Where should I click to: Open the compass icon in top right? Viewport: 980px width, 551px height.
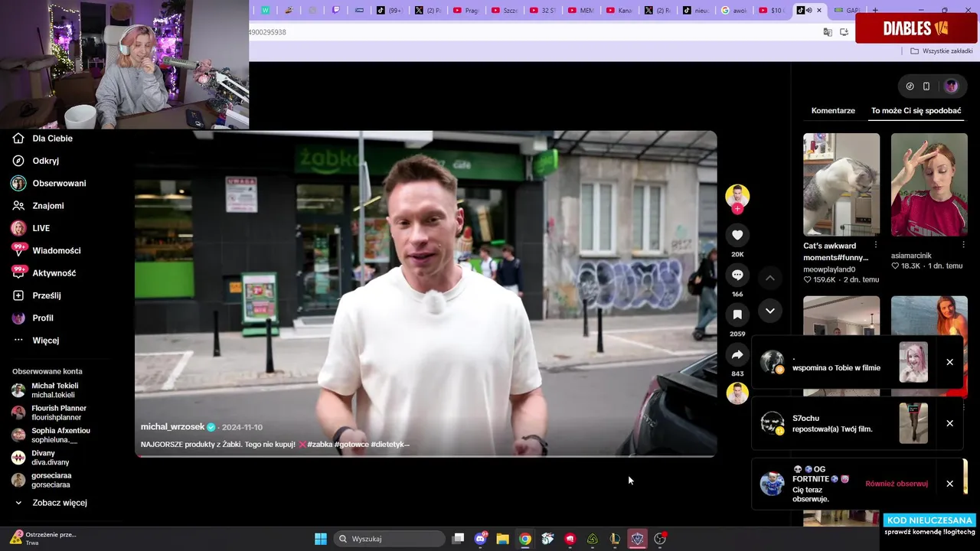click(910, 86)
